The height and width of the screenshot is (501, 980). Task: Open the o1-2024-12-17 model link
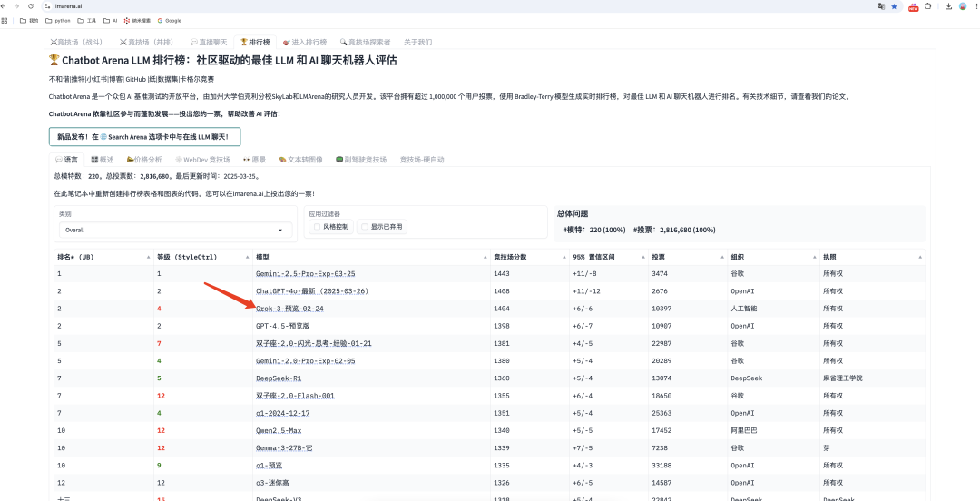(283, 414)
